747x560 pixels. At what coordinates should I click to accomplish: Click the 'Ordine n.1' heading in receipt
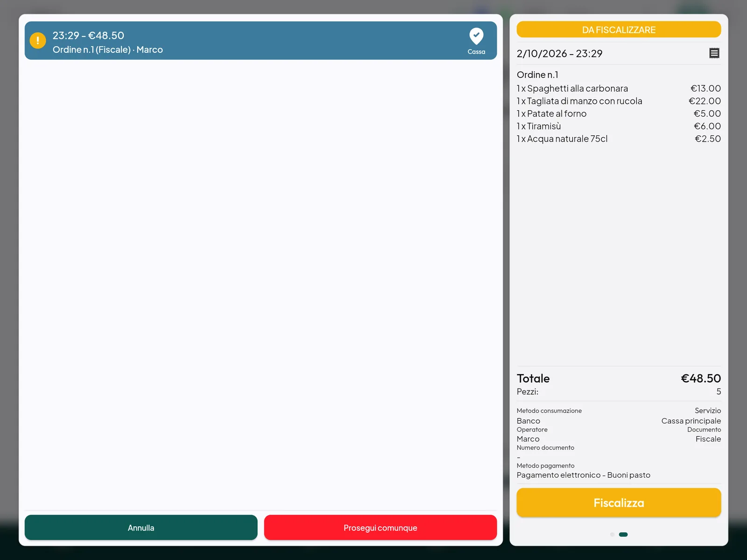pos(537,75)
